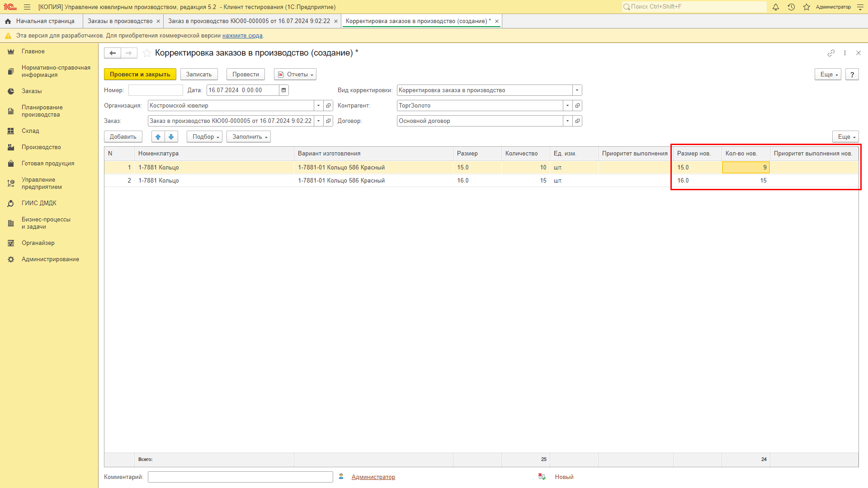The height and width of the screenshot is (488, 868).
Task: Open the Подбор dropdown menu
Action: point(204,137)
